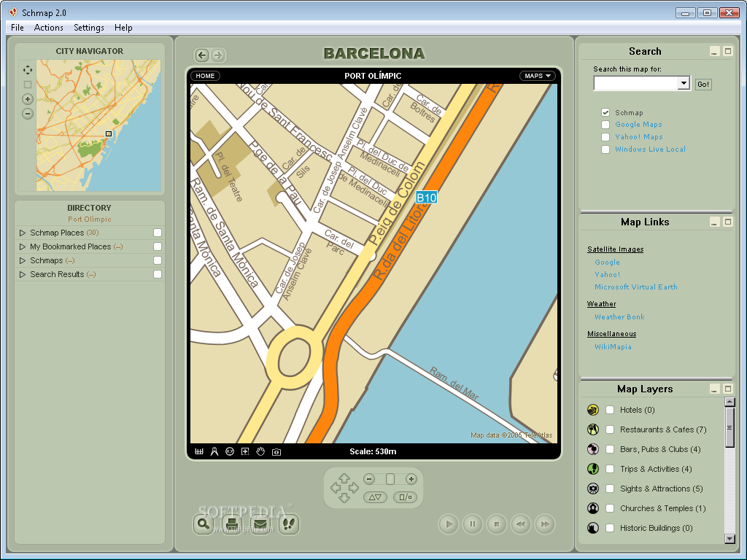Tick the Schmap Places directory checkbox

158,233
